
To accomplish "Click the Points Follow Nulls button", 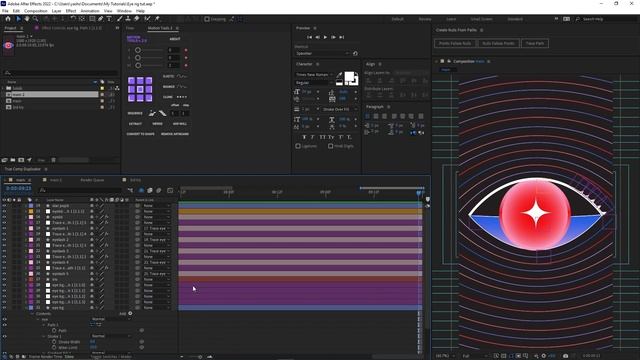I will (x=455, y=43).
